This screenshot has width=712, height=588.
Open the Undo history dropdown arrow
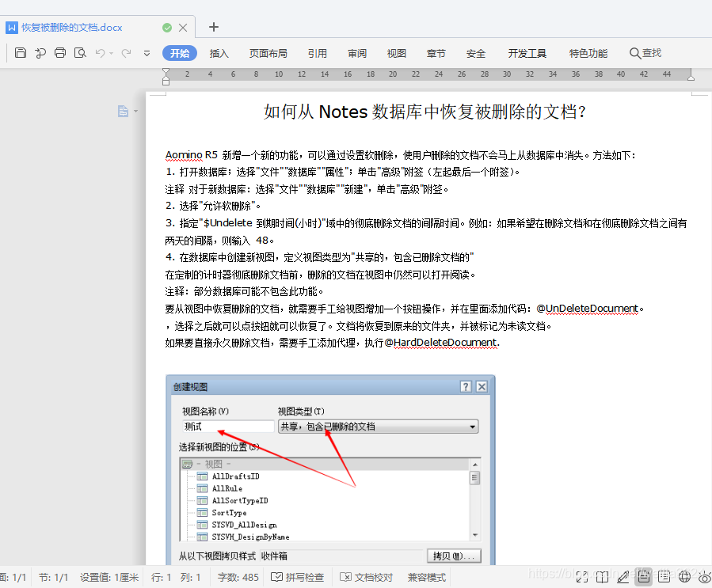click(111, 54)
